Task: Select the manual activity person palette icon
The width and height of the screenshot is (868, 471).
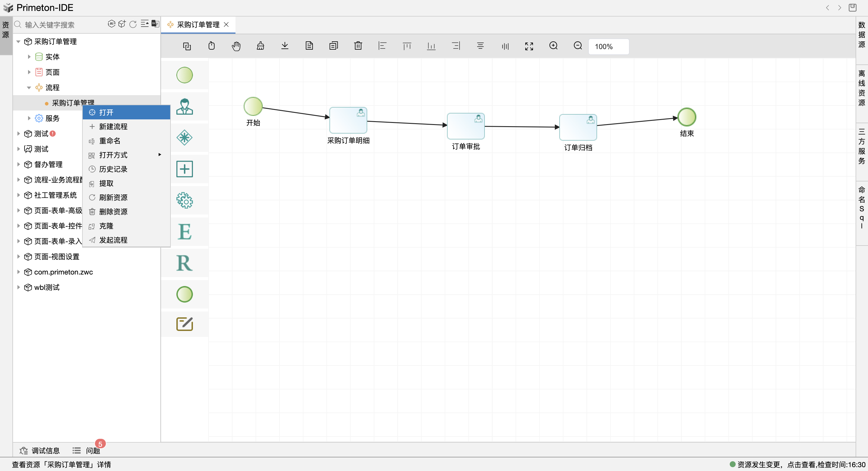Action: click(184, 106)
